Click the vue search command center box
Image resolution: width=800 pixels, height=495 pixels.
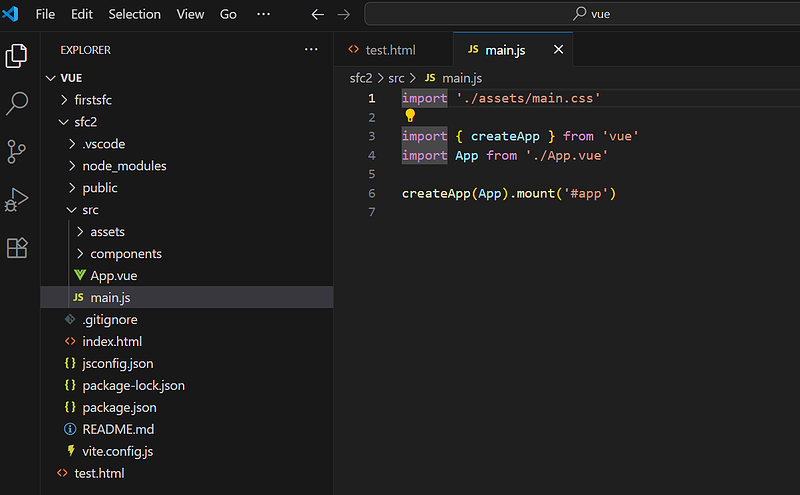(590, 15)
